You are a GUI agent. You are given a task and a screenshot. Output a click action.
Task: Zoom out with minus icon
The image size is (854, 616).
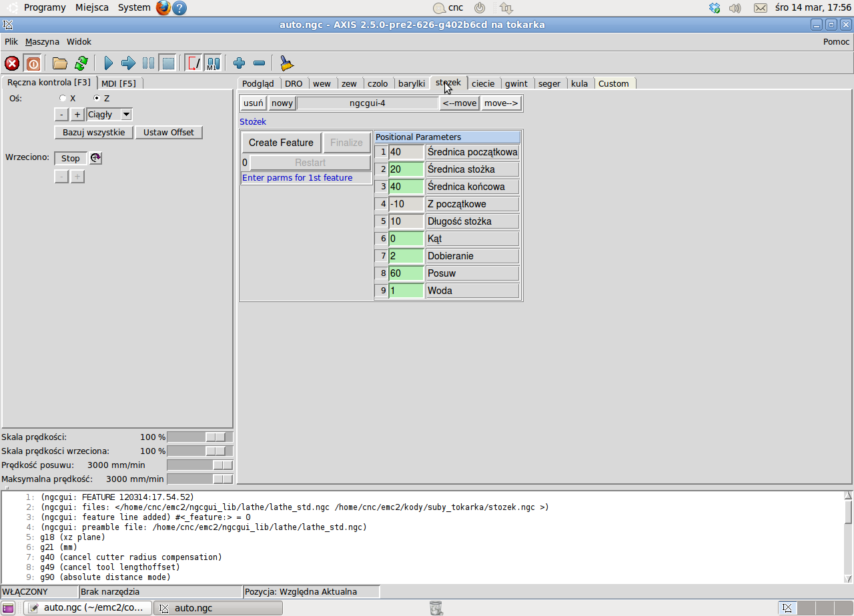(260, 63)
